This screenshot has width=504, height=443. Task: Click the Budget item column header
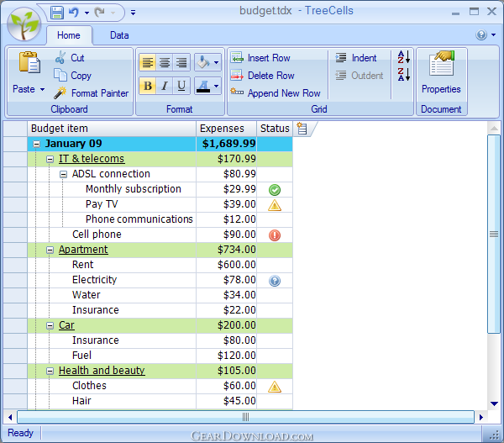[112, 129]
